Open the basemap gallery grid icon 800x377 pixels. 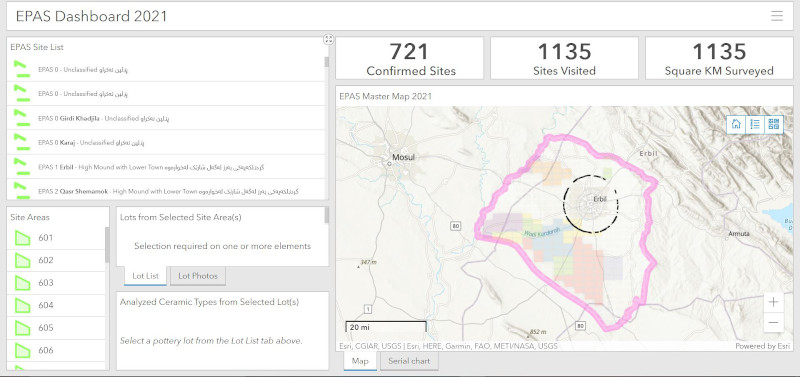point(774,124)
